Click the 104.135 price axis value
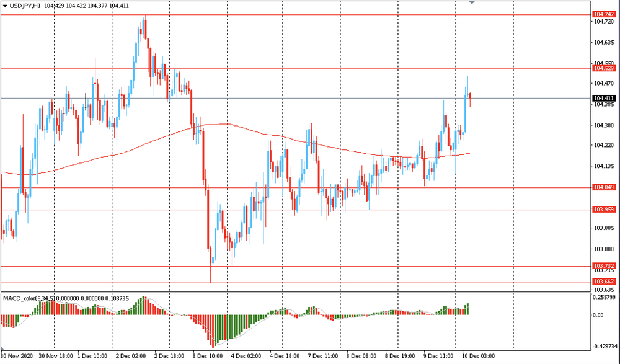This screenshot has width=620, height=364. [604, 166]
